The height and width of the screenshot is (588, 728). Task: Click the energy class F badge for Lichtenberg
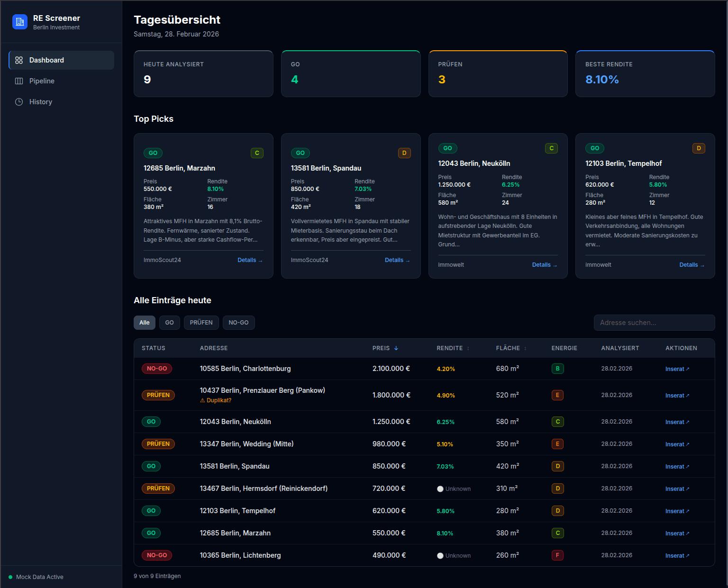point(557,555)
